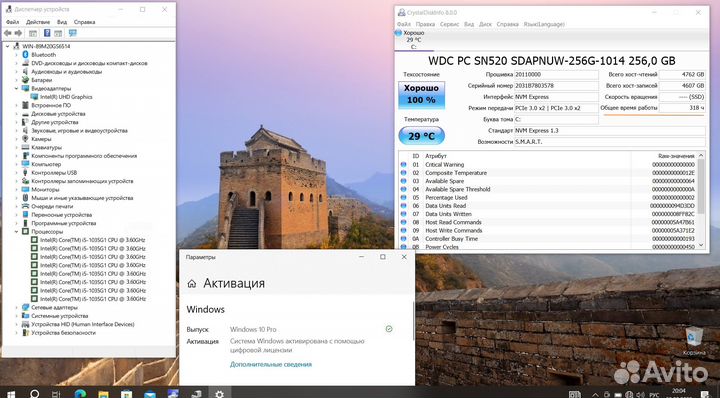Click the Всего хост-чтений value 4762 GB

pyautogui.click(x=683, y=74)
